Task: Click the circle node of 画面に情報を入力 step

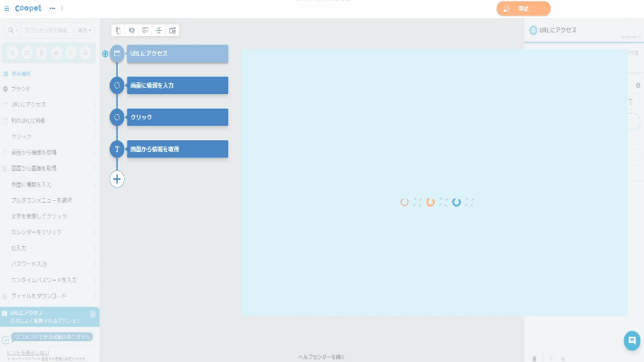Action: tap(117, 85)
